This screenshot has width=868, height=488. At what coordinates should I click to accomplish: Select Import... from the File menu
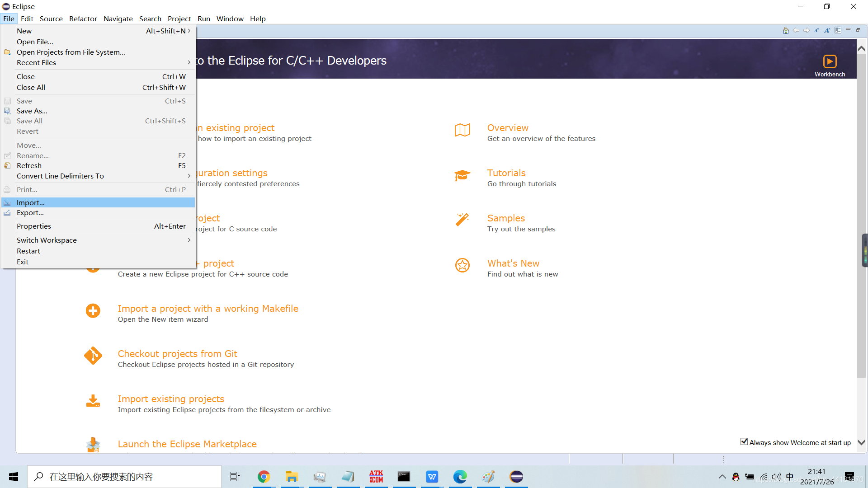(31, 202)
